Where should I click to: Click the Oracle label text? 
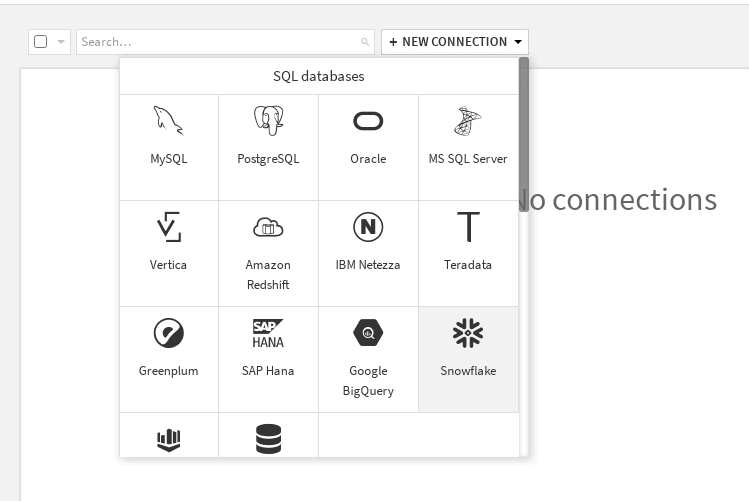[368, 159]
